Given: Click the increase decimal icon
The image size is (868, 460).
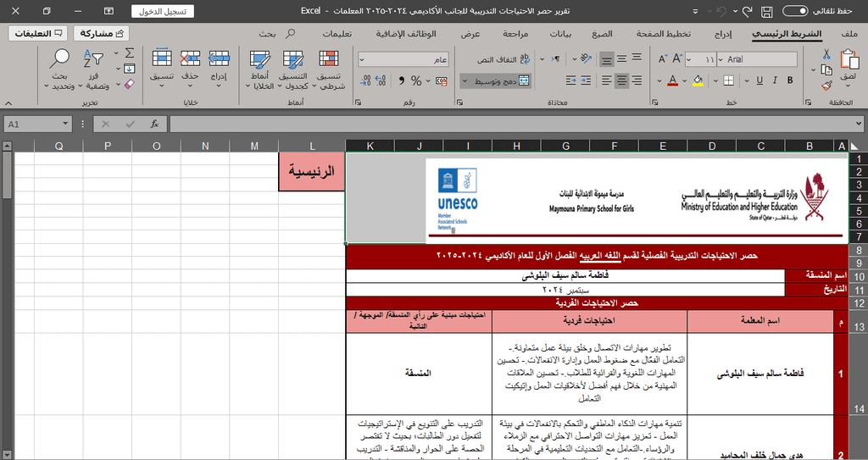Looking at the screenshot, I should (381, 81).
